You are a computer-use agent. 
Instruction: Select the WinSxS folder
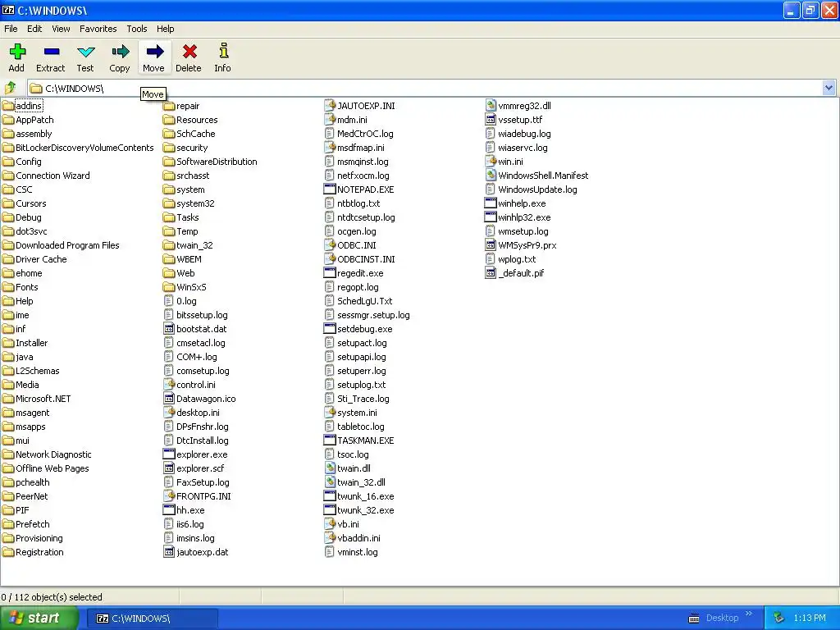pyautogui.click(x=185, y=286)
